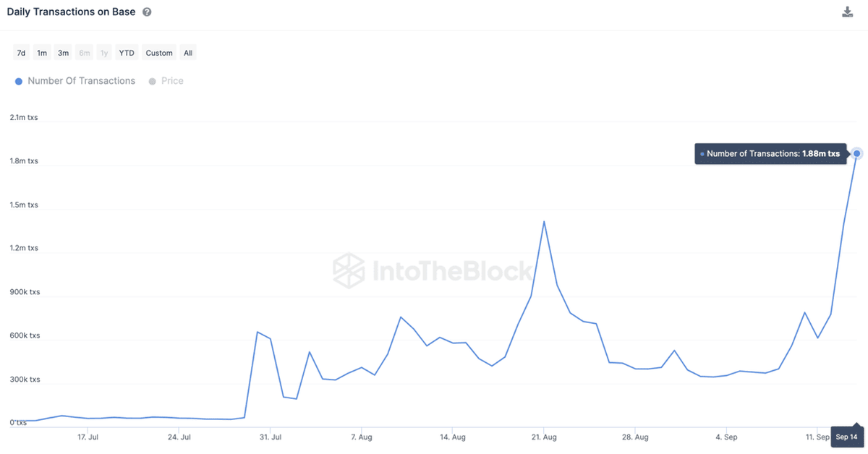Select the 1m range button
Image resolution: width=868 pixels, height=454 pixels.
point(41,52)
